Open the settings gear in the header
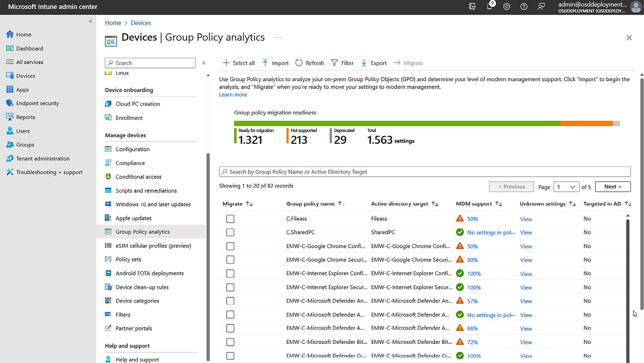This screenshot has width=644, height=363. (x=507, y=7)
